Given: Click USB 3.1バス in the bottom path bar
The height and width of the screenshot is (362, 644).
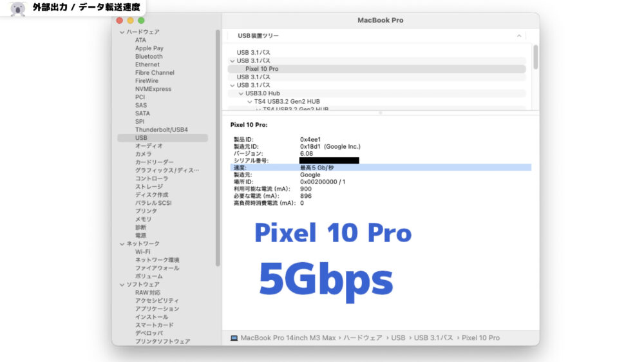Looking at the screenshot, I should 433,338.
